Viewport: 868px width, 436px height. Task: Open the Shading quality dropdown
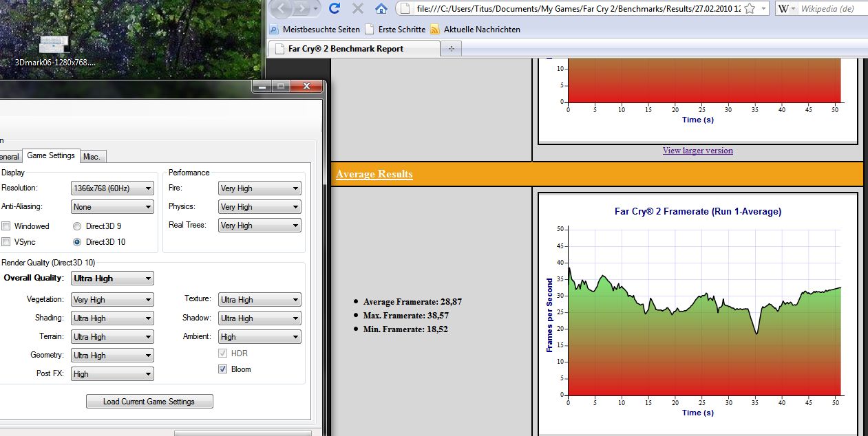[112, 318]
